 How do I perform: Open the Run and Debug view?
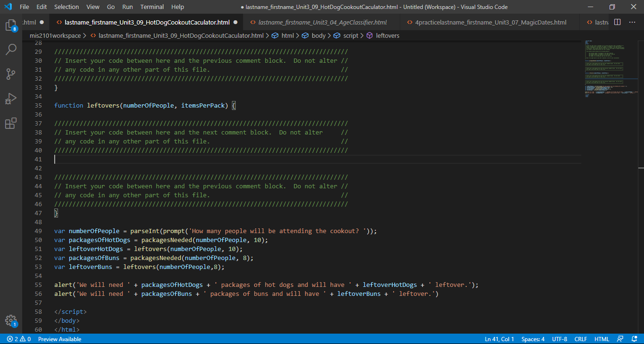coord(11,99)
